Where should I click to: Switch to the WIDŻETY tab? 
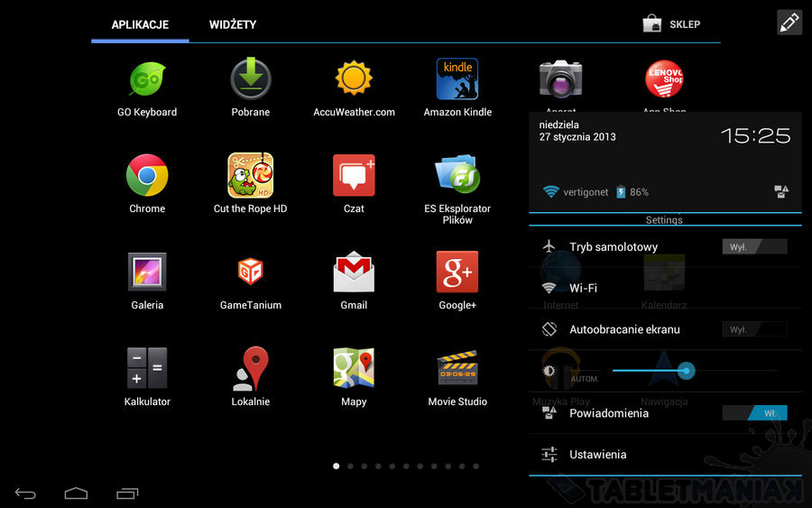pos(233,24)
